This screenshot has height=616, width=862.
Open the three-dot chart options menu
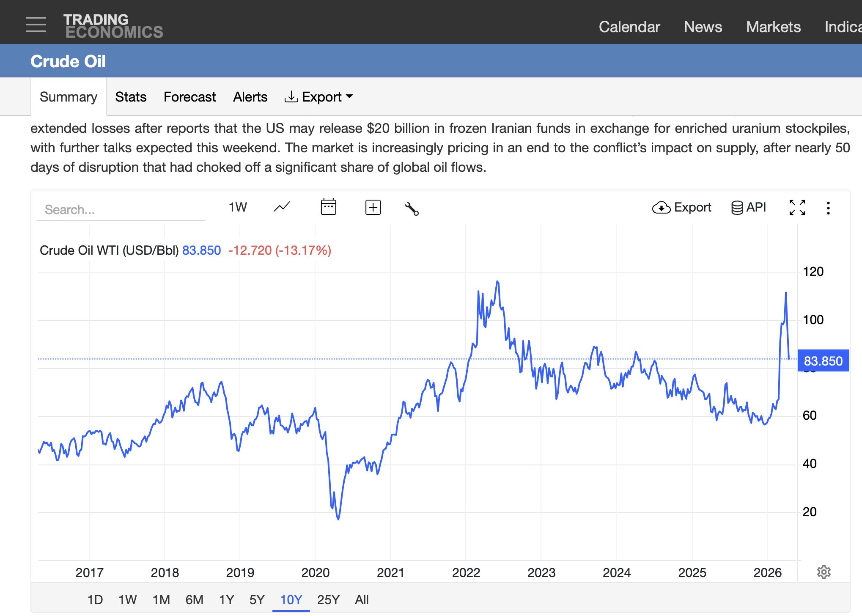tap(828, 208)
